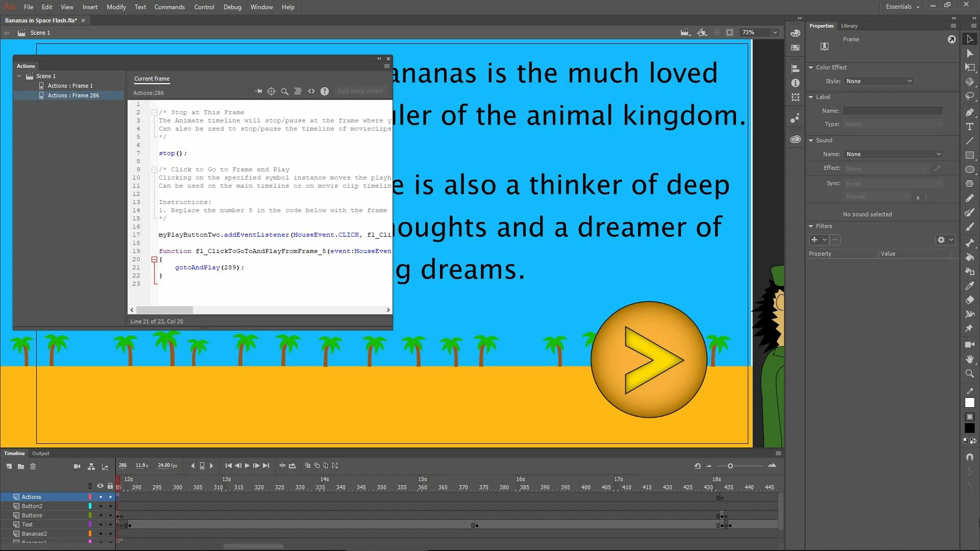The height and width of the screenshot is (551, 980).
Task: Click the Find icon in Actions panel
Action: [285, 91]
